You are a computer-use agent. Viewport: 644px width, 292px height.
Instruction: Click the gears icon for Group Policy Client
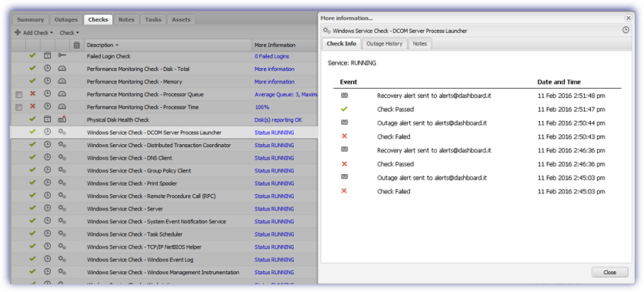[62, 170]
